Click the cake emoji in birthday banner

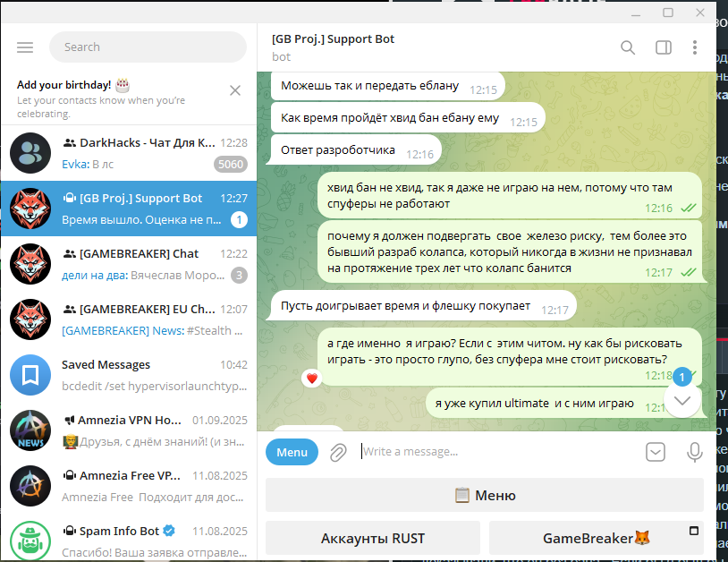click(123, 85)
